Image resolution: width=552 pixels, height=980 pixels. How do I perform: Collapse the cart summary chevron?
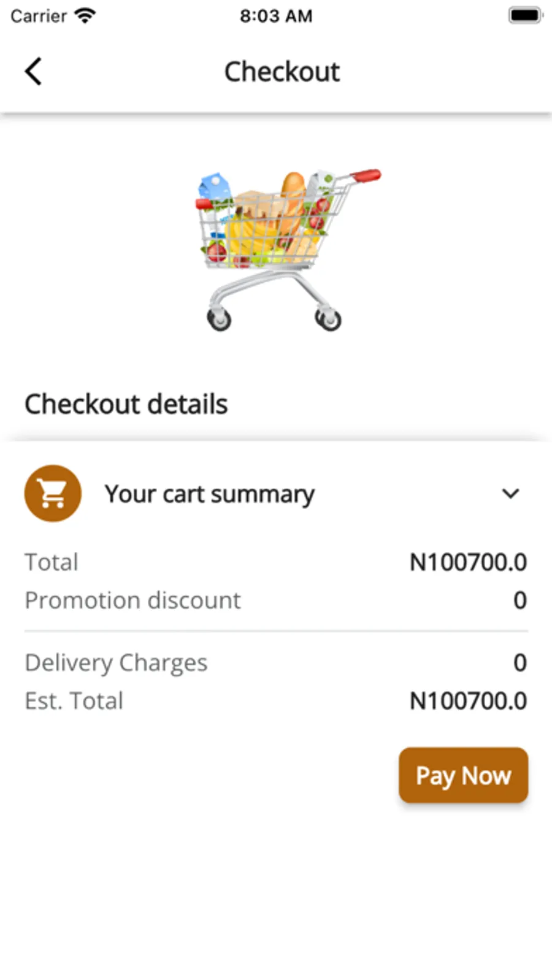[510, 494]
